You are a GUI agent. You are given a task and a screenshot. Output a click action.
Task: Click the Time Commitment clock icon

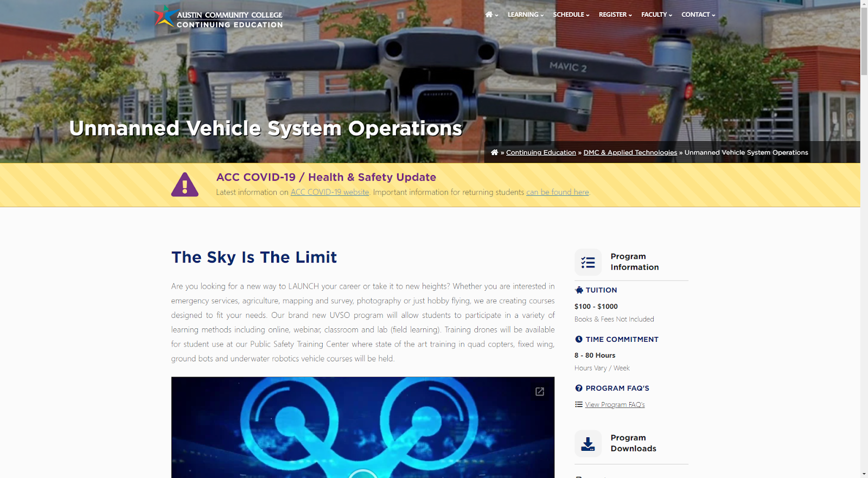pyautogui.click(x=579, y=339)
